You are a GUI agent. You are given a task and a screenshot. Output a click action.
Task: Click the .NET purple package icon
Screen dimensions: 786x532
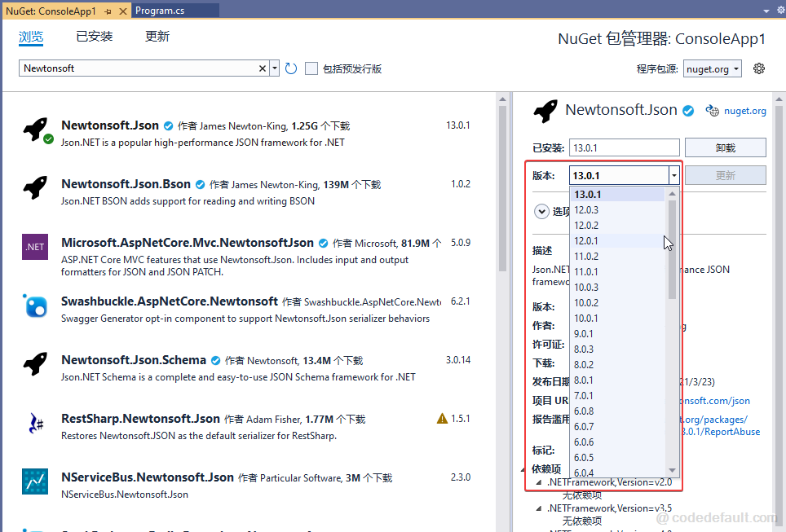click(35, 247)
